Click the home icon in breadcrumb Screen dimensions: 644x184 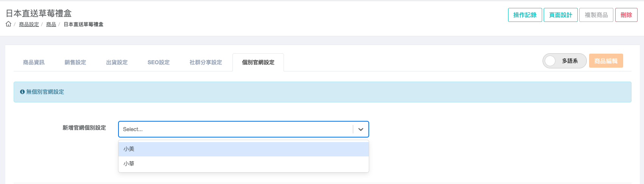(x=8, y=24)
